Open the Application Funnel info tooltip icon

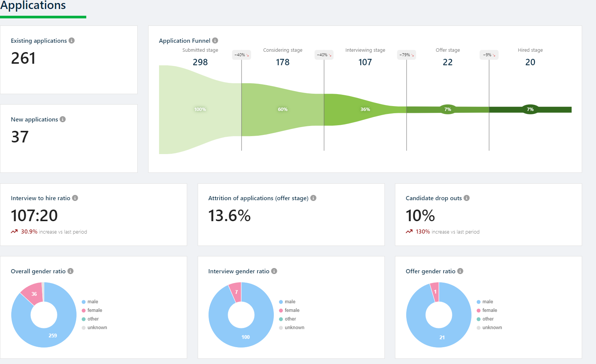pyautogui.click(x=215, y=40)
